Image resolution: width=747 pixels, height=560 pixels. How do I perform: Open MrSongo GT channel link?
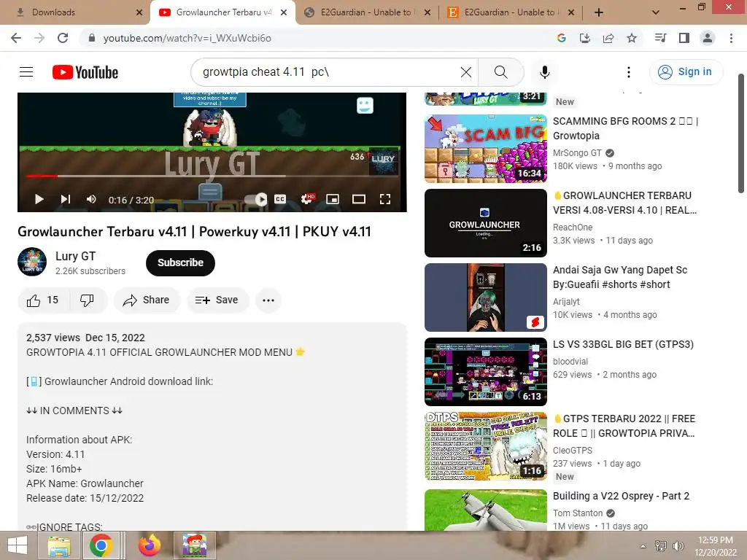point(578,153)
